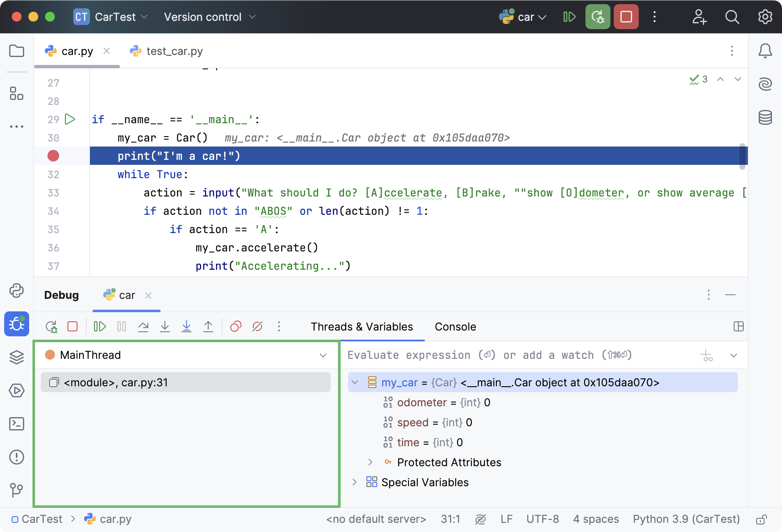The width and height of the screenshot is (782, 532).
Task: Open the debug panel layout settings
Action: [739, 327]
